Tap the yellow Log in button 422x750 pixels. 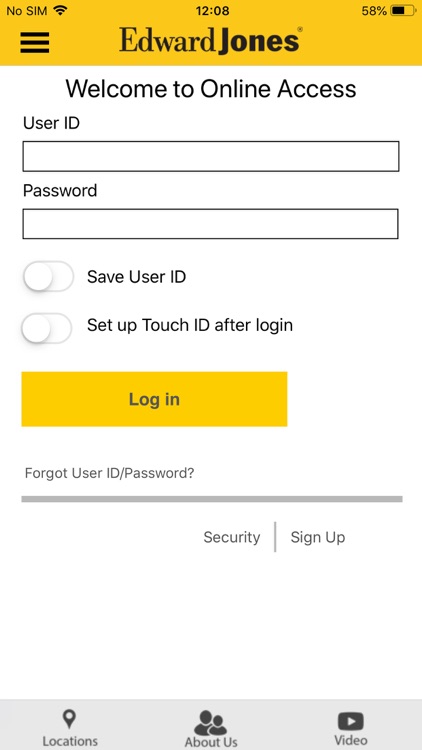tap(154, 399)
